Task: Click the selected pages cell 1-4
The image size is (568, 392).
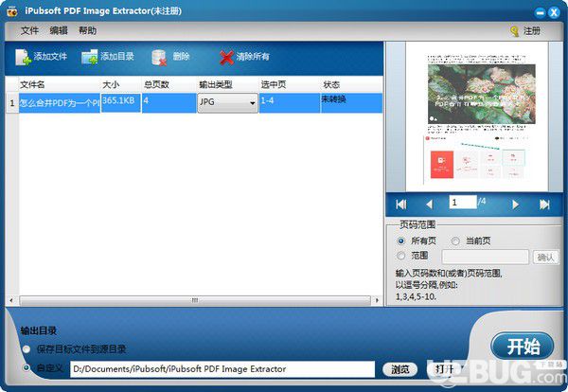Action: click(290, 103)
